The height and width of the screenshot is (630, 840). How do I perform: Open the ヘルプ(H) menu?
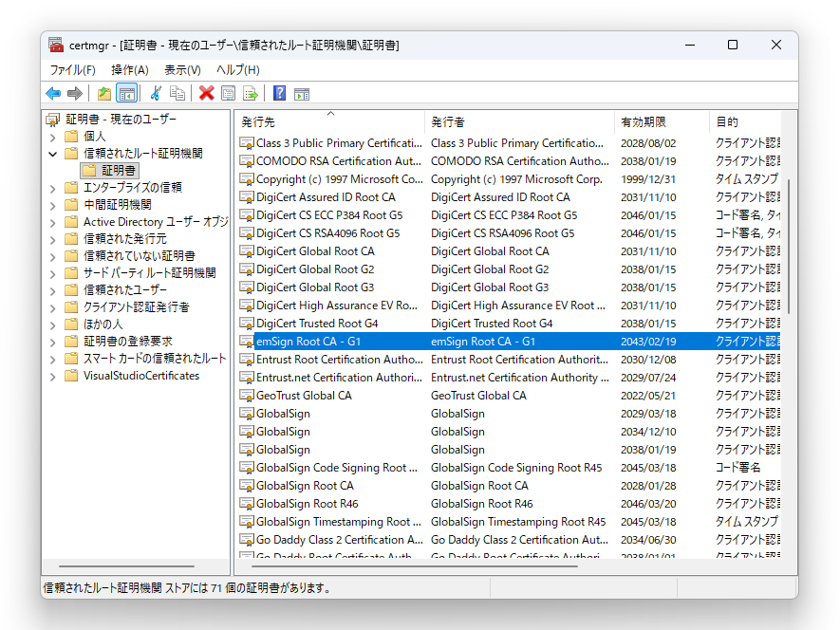(x=238, y=70)
